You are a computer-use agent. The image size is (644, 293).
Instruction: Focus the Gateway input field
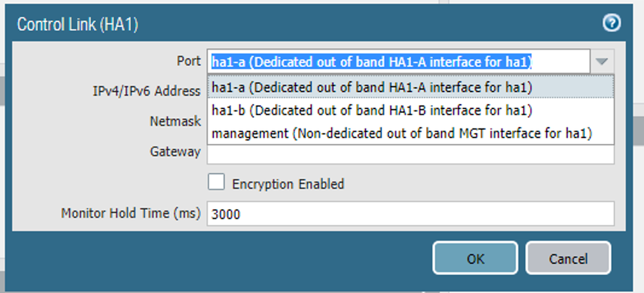tap(410, 155)
